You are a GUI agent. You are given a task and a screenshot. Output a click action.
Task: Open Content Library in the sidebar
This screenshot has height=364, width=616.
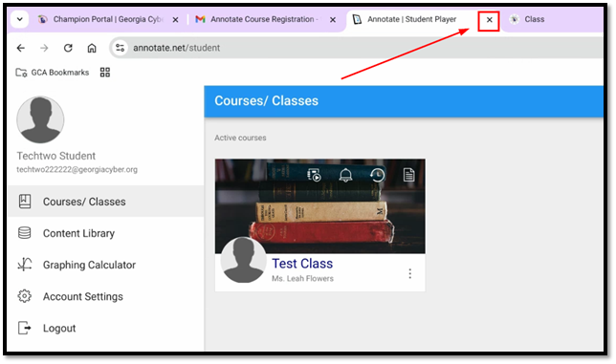click(105, 233)
